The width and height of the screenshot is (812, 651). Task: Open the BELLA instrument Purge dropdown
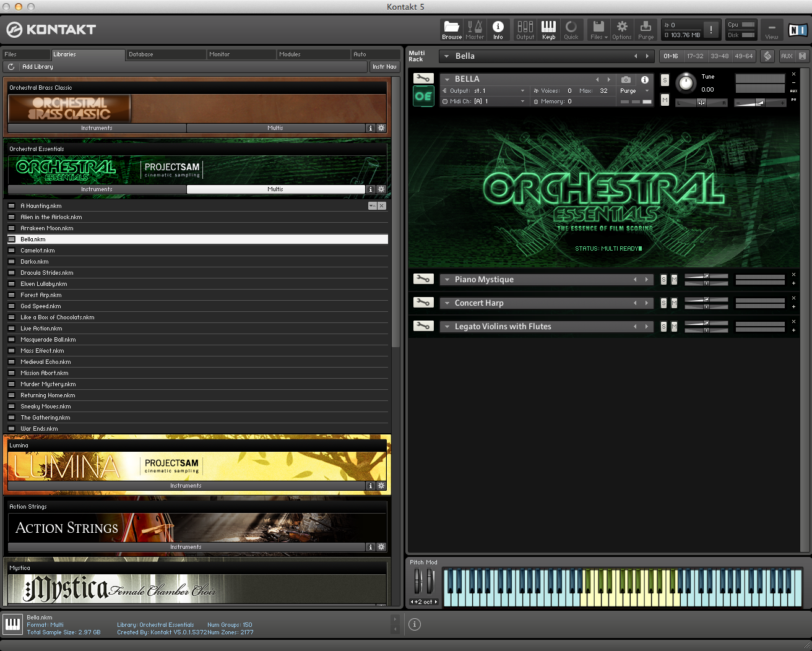click(634, 91)
